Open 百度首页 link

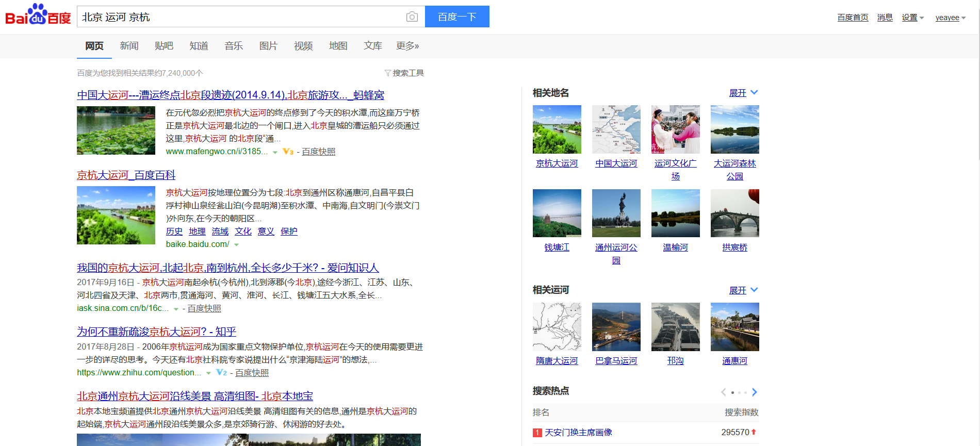(853, 18)
